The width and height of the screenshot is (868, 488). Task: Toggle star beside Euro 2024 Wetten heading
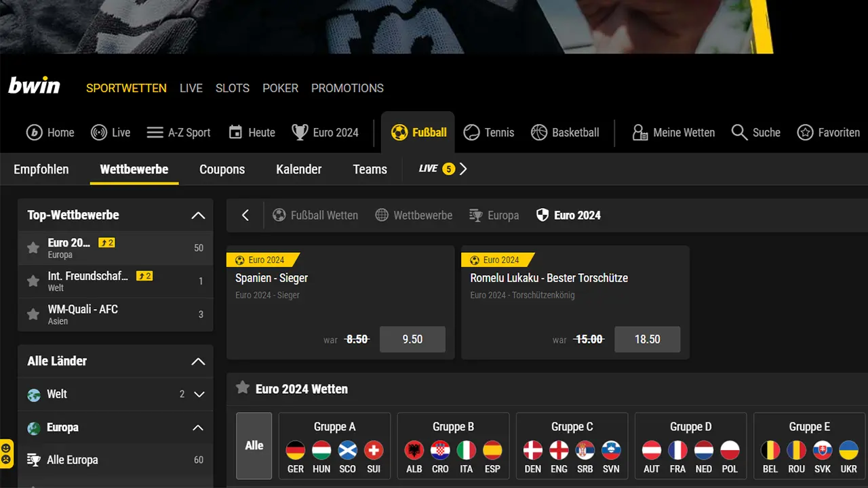(x=242, y=388)
